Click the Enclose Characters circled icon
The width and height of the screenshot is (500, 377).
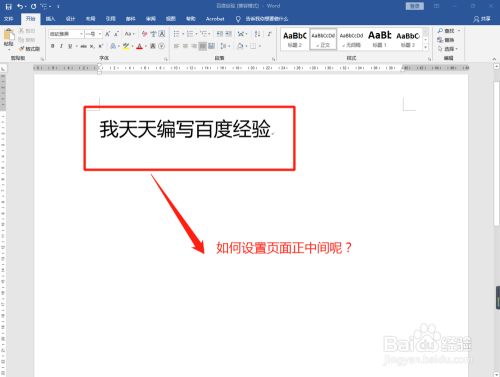pos(162,46)
